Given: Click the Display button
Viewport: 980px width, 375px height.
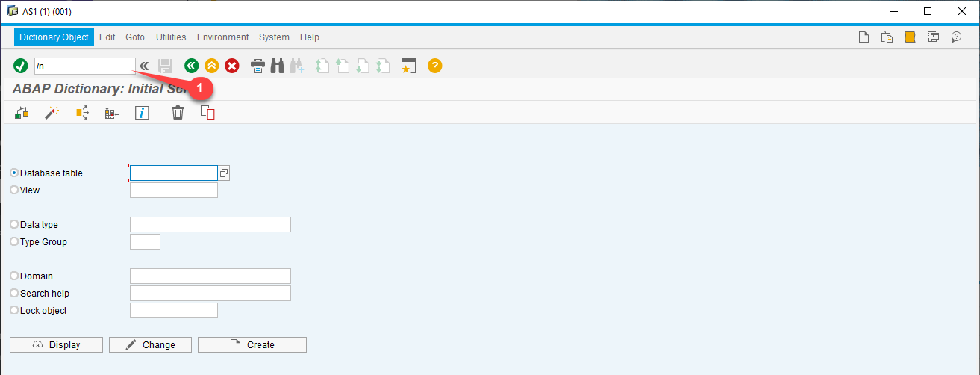Looking at the screenshot, I should [56, 345].
